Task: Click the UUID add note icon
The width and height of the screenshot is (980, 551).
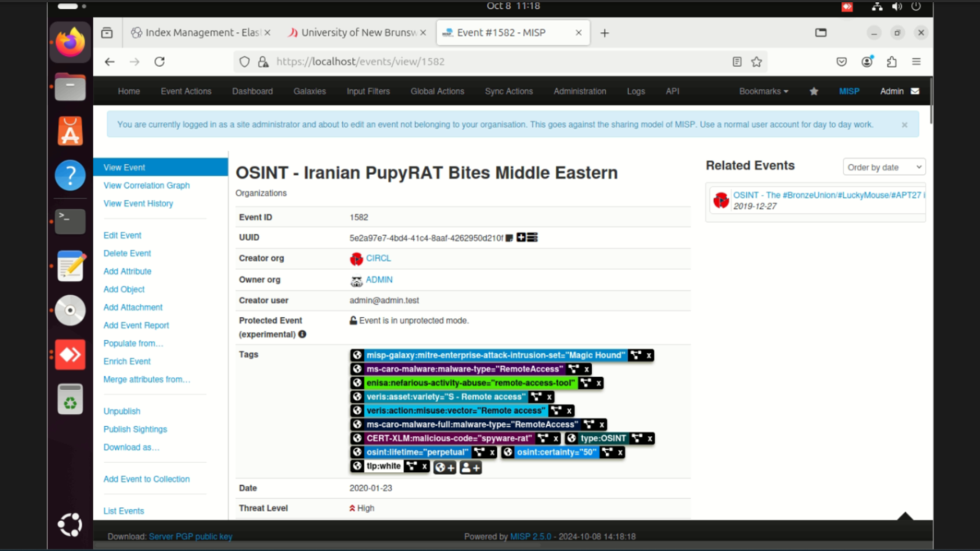Action: click(521, 238)
